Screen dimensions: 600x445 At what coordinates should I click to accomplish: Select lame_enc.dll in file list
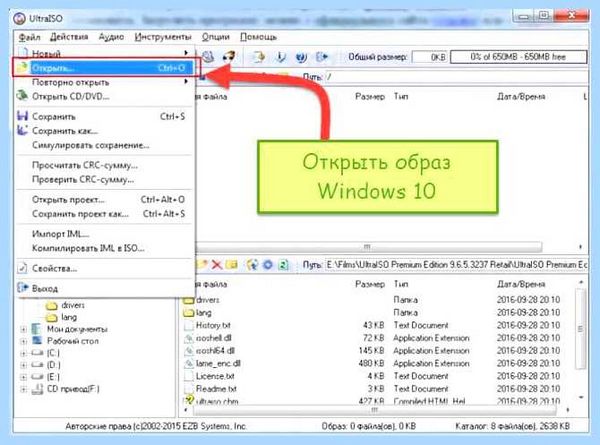(x=218, y=363)
